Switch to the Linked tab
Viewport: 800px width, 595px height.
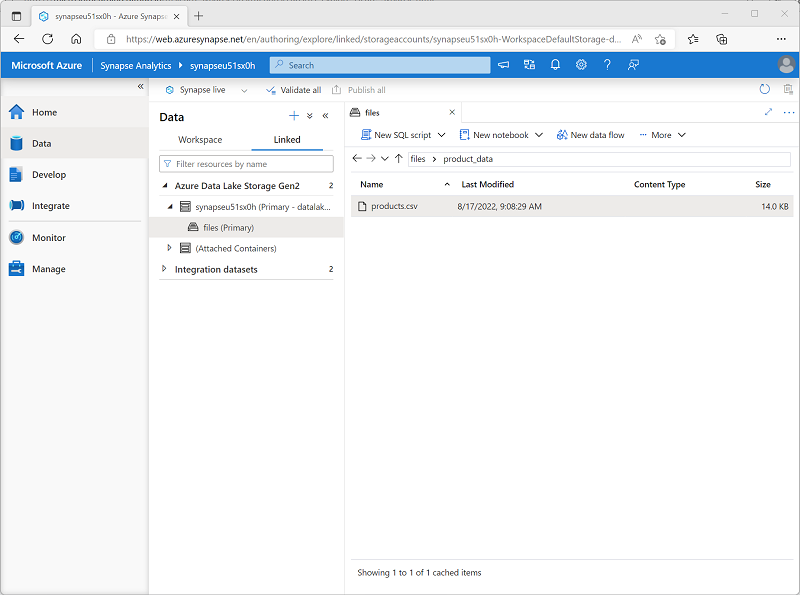287,140
